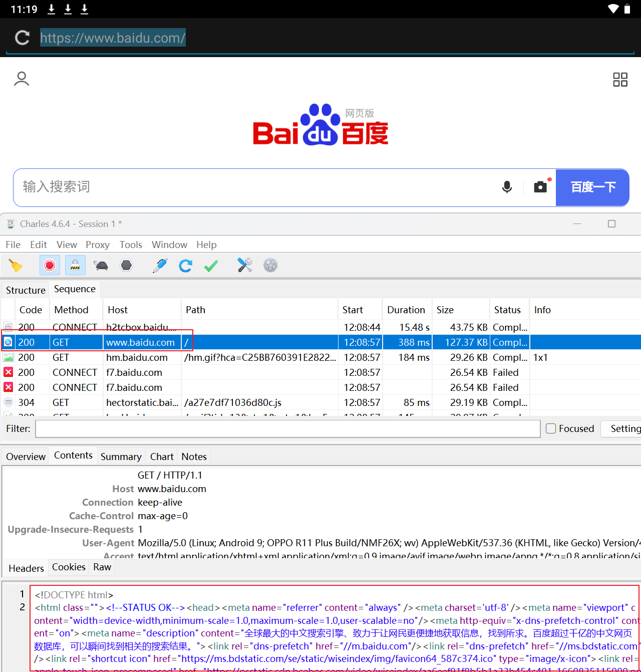
Task: Click the pen compose icon
Action: (160, 265)
